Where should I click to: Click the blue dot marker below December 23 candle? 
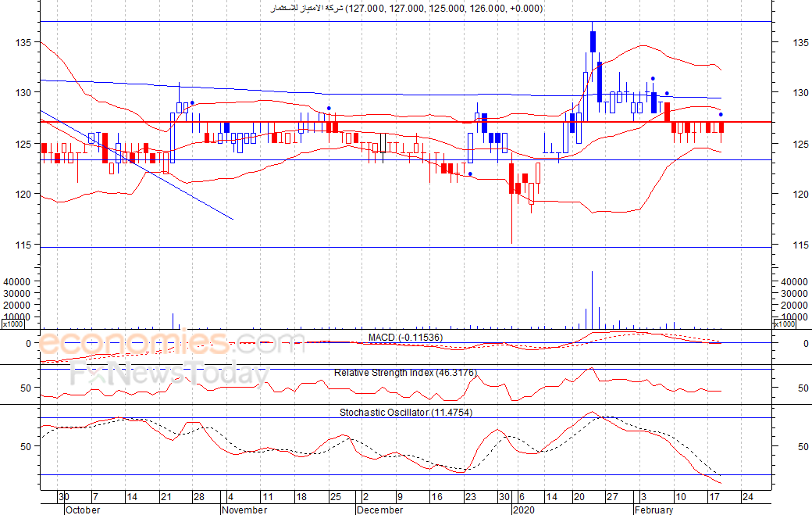pos(470,174)
